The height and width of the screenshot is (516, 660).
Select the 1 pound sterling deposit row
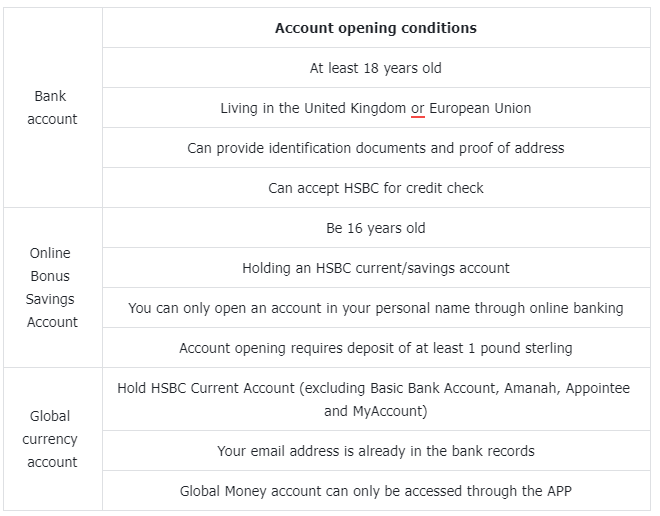375,348
